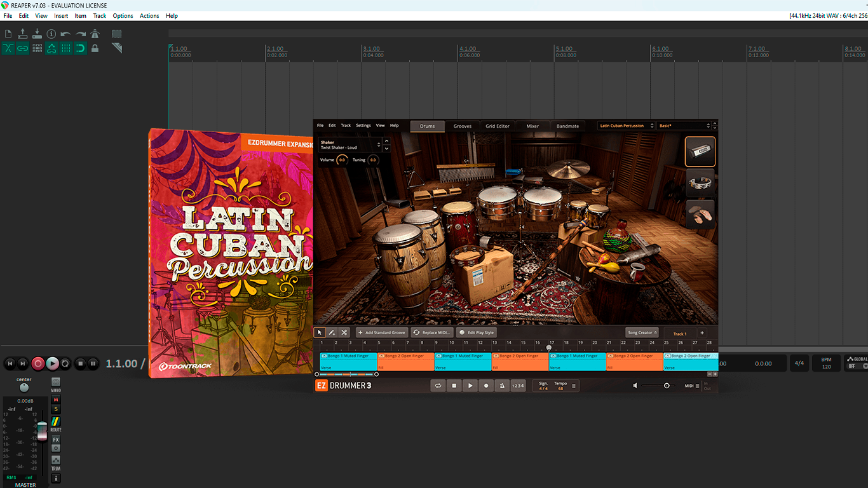Switch to EZdrummer Grid Editor tab

[498, 126]
